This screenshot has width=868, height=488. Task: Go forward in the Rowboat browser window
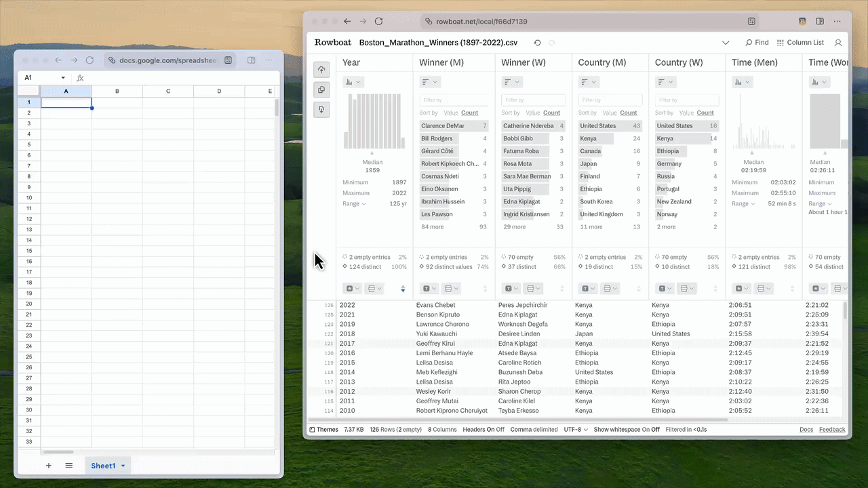[363, 22]
